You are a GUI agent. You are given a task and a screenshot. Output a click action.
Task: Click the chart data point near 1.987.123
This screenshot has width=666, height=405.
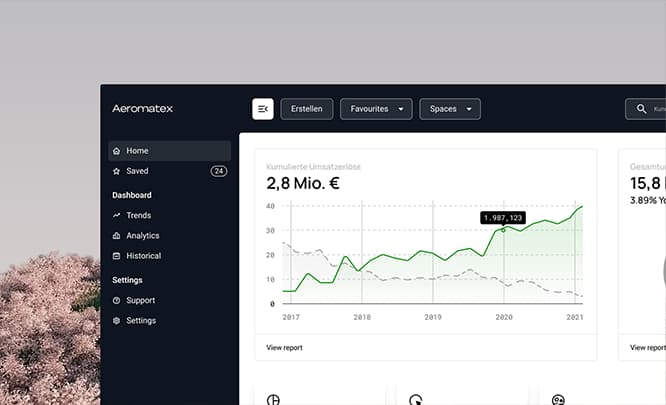click(x=503, y=230)
